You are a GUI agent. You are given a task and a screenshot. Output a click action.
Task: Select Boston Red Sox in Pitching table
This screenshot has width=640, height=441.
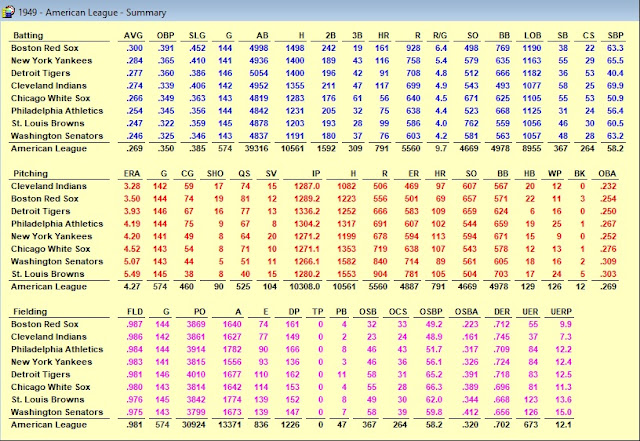pos(44,199)
